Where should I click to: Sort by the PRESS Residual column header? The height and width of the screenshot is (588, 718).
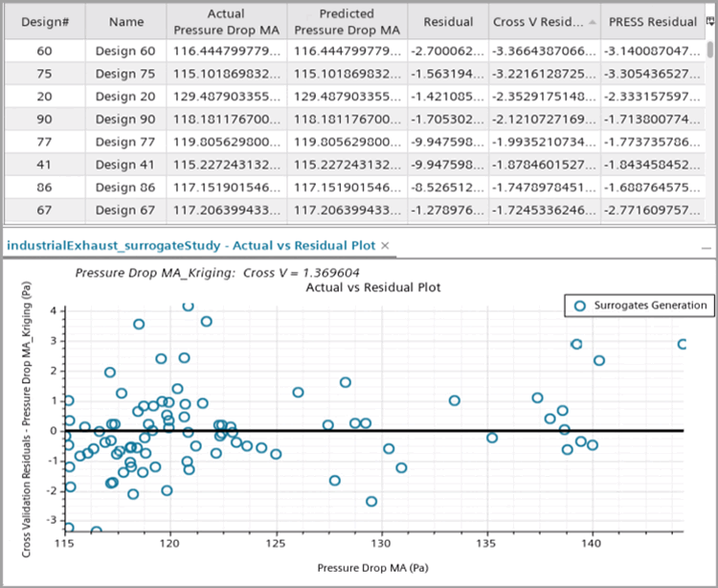[653, 21]
